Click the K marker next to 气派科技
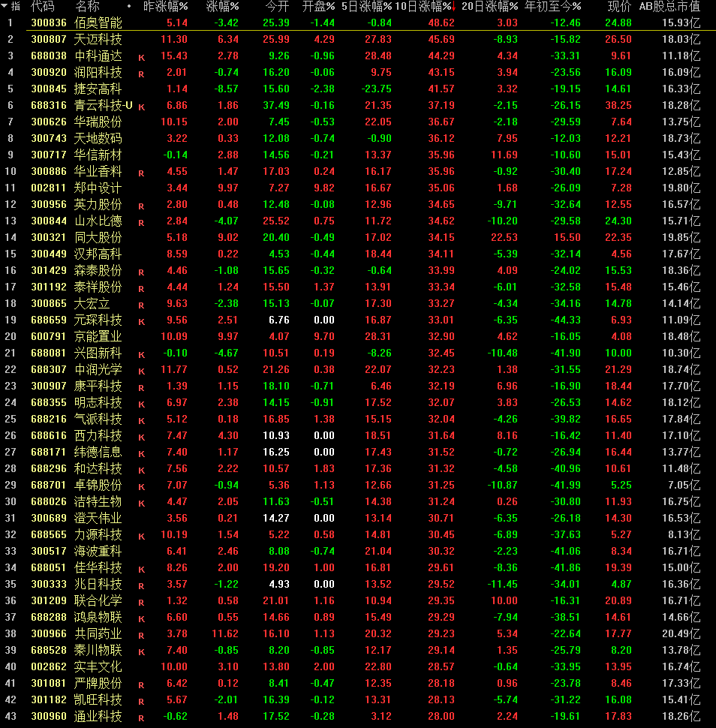The width and height of the screenshot is (716, 728). click(x=142, y=421)
